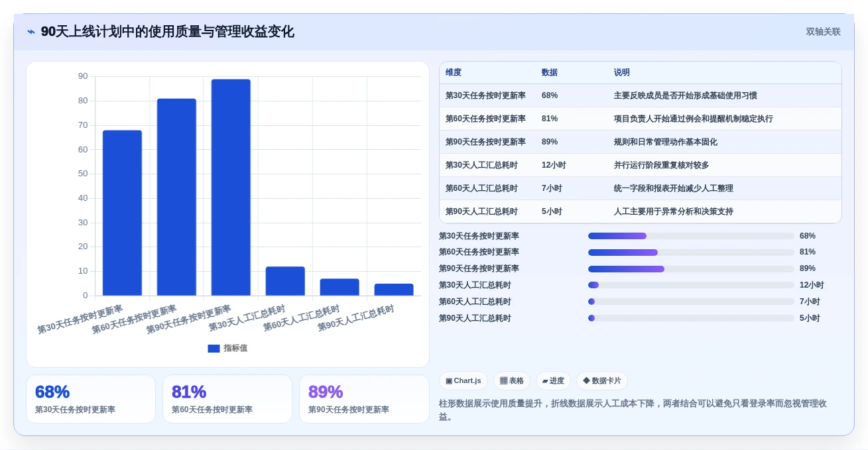The height and width of the screenshot is (450, 868).
Task: Click the 进度 tag chip
Action: [553, 381]
